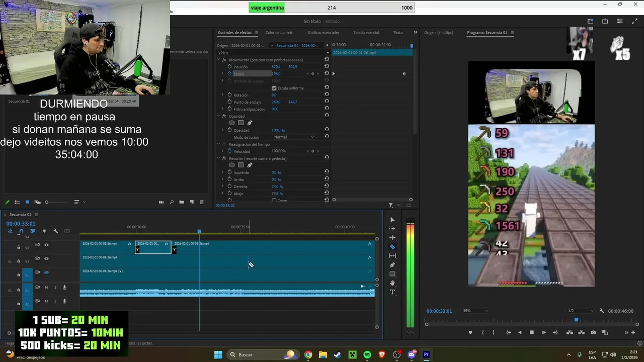This screenshot has height=362, width=644.
Task: Delete selected item with trash icon
Action: coord(202,202)
